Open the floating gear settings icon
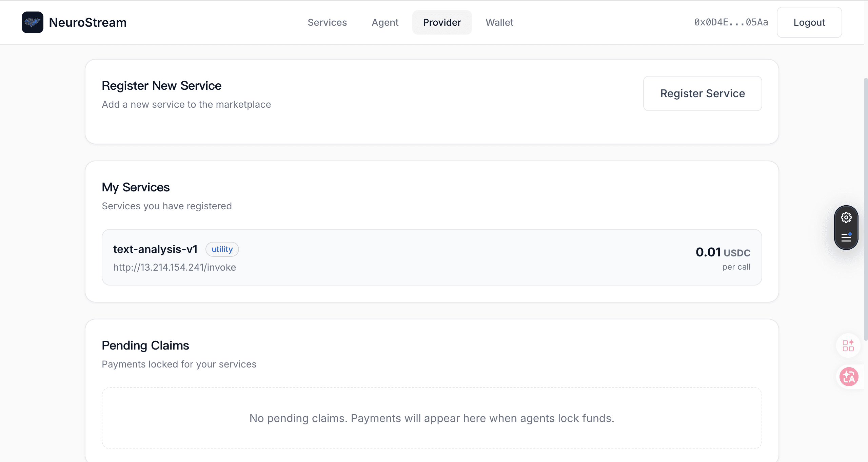Viewport: 868px width, 462px height. 846,217
